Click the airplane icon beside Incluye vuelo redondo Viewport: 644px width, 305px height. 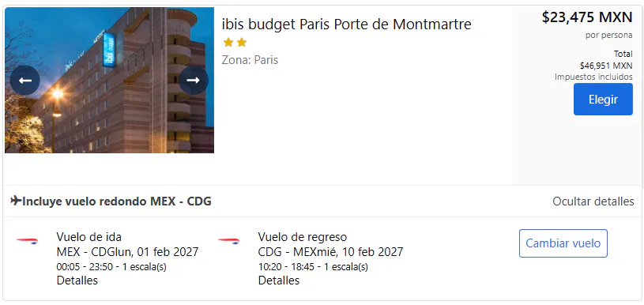click(16, 201)
